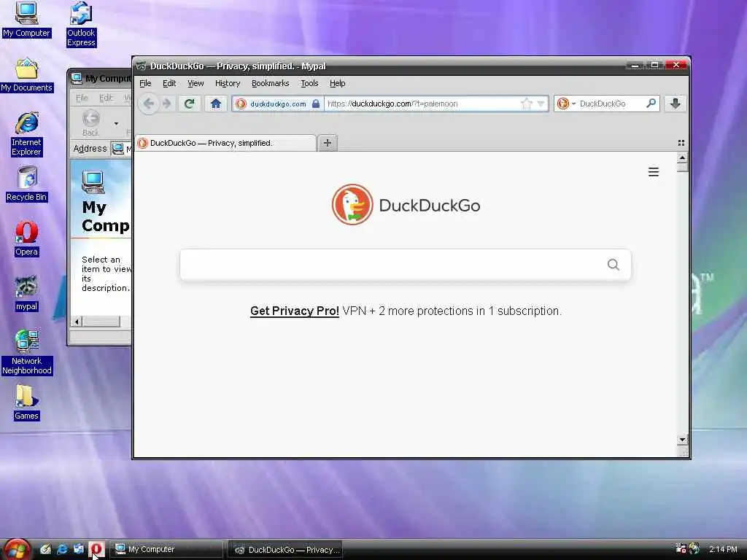Screen dimensions: 747x560
Task: Open the URL bar history dropdown arrow
Action: click(x=541, y=104)
